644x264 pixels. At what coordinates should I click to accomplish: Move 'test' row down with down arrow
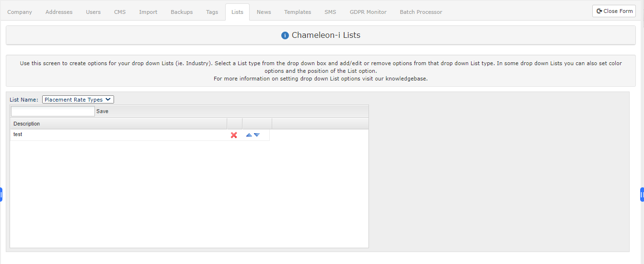257,135
